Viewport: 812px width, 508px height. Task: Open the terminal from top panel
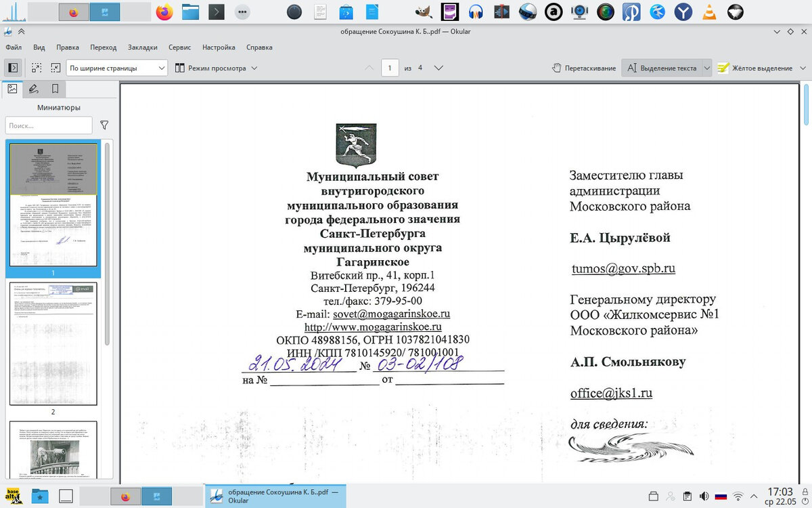pyautogui.click(x=216, y=12)
